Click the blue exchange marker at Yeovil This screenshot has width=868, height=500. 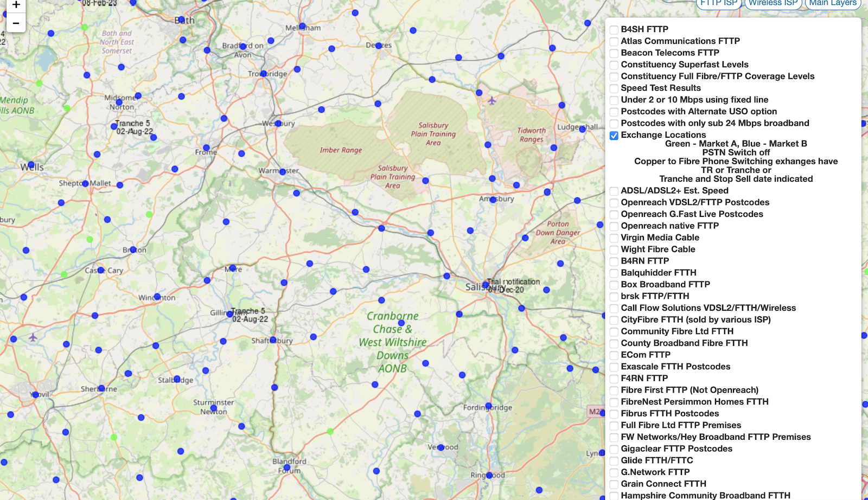coord(35,395)
